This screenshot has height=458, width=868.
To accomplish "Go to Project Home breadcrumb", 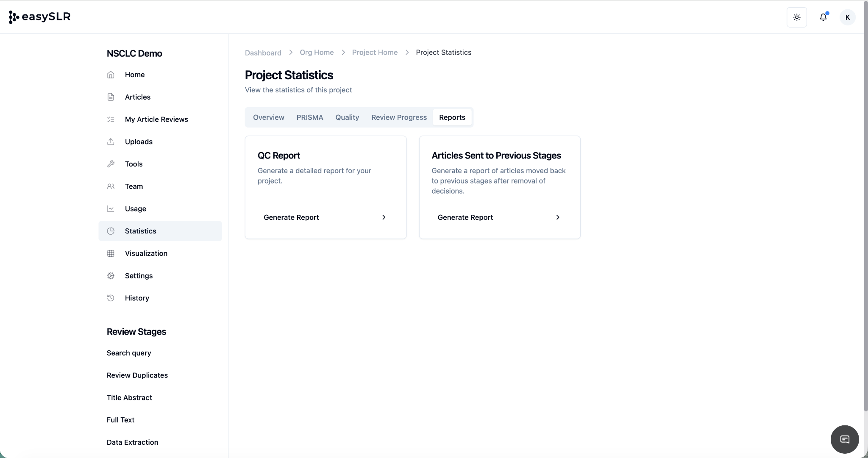I will (375, 53).
